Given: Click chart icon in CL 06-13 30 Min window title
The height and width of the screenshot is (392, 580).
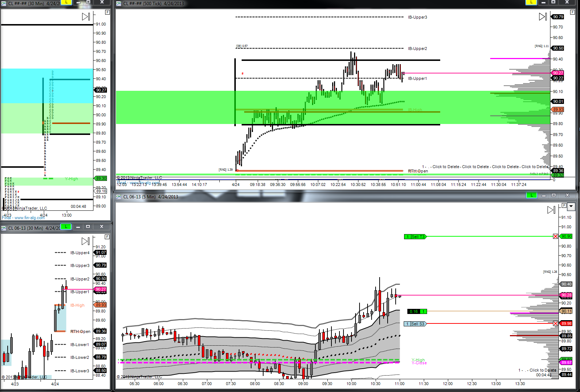Looking at the screenshot, I should 4,228.
